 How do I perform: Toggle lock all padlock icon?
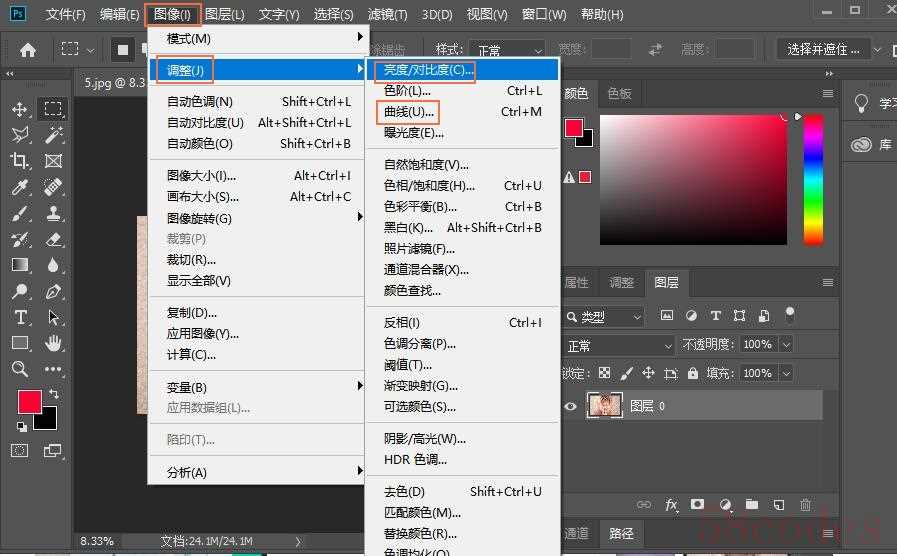(x=693, y=373)
